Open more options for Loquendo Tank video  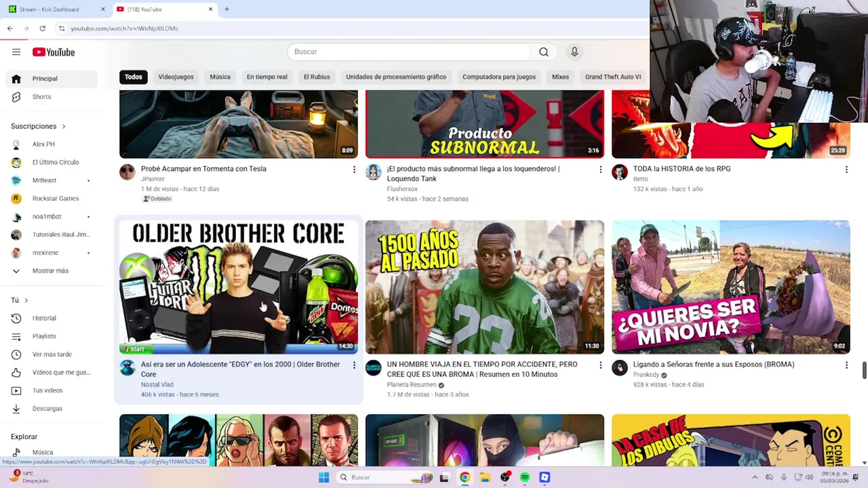pyautogui.click(x=600, y=169)
